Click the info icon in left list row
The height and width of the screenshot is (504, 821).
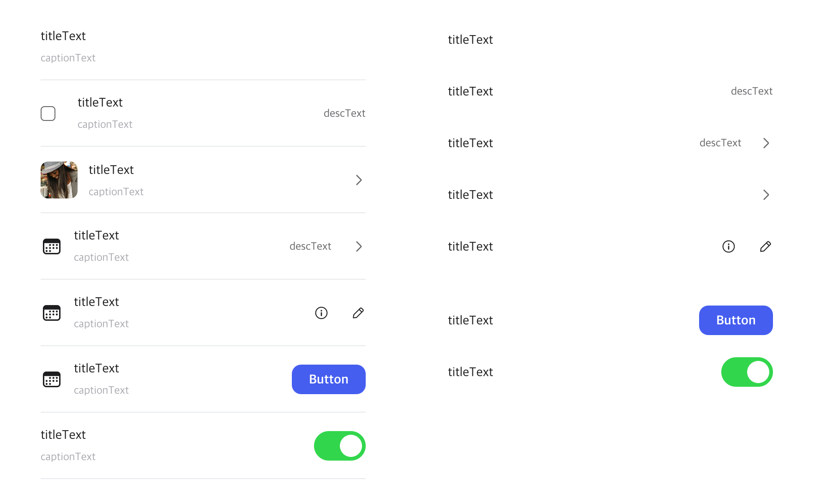[x=321, y=313]
